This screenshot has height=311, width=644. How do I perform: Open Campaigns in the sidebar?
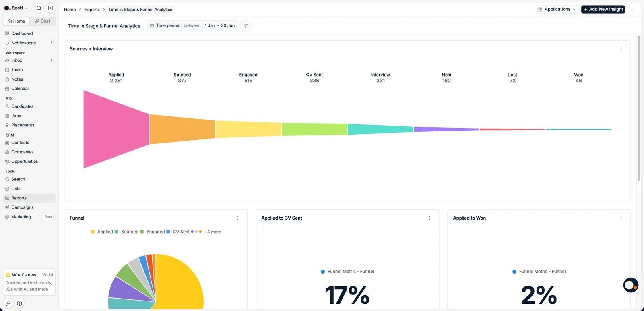point(29,207)
